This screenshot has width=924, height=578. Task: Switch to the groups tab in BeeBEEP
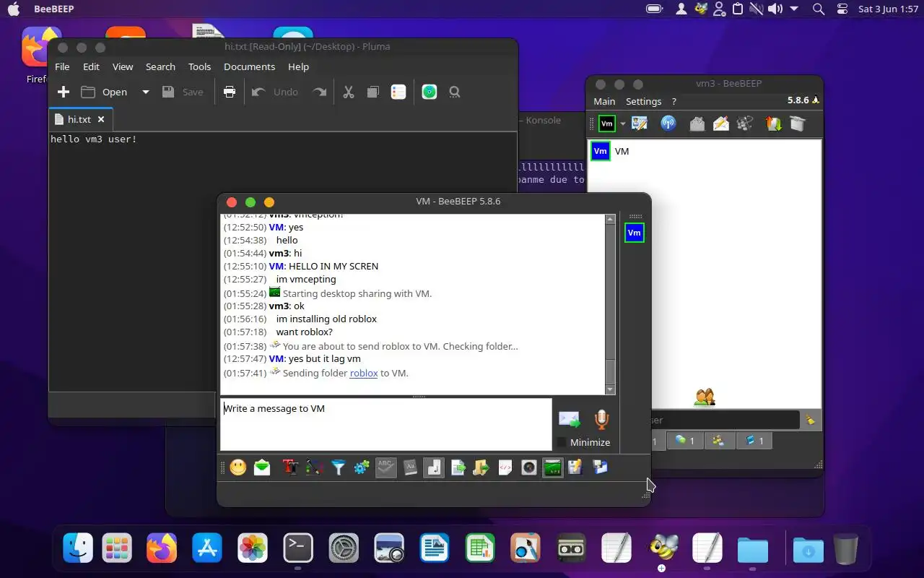(x=719, y=440)
